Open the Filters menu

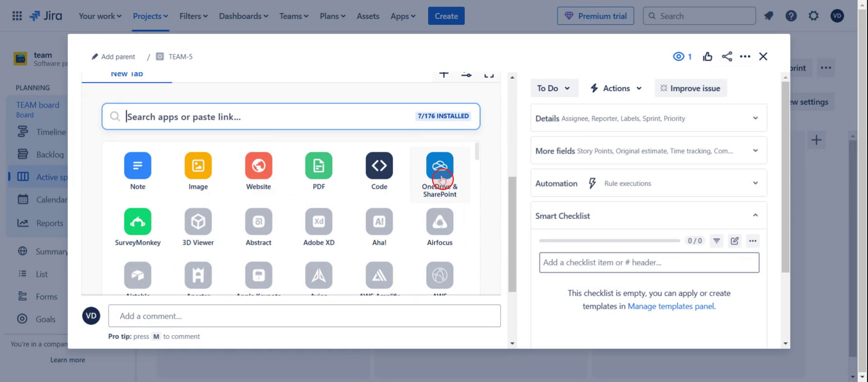pos(193,16)
